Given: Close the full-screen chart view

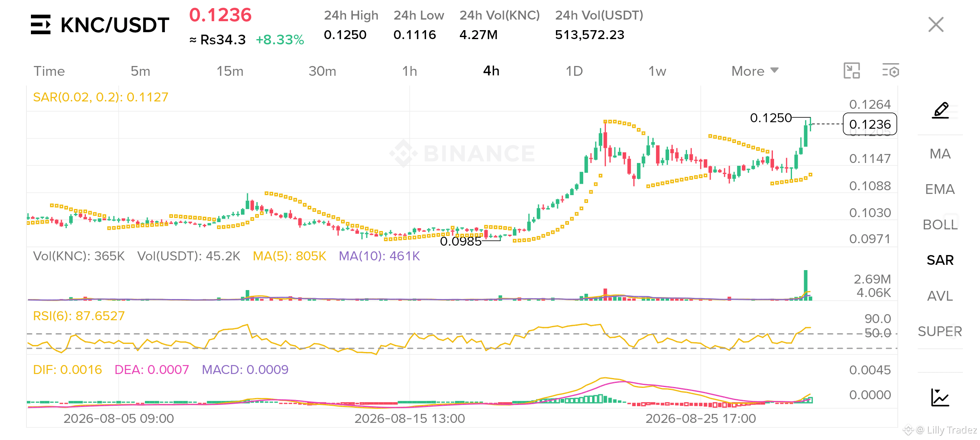Looking at the screenshot, I should tap(936, 24).
